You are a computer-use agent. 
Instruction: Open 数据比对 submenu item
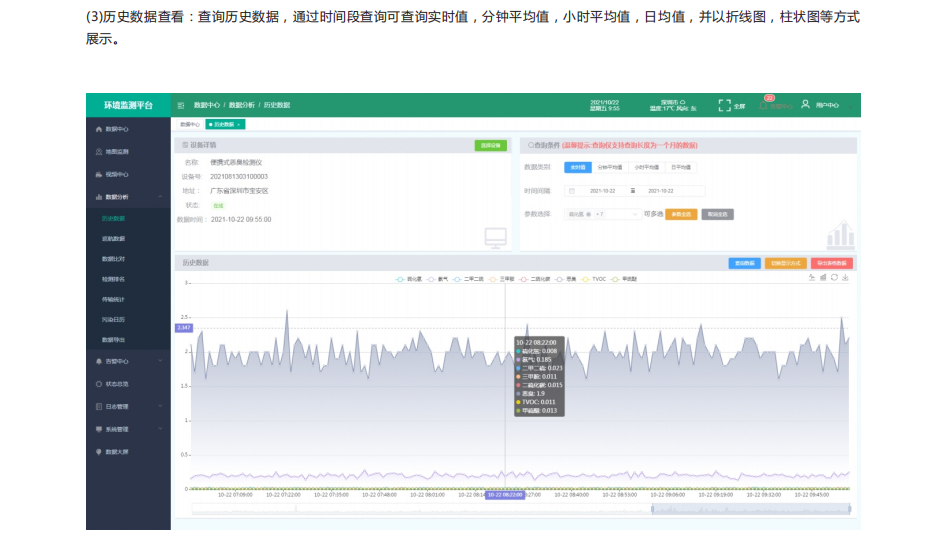tap(113, 259)
